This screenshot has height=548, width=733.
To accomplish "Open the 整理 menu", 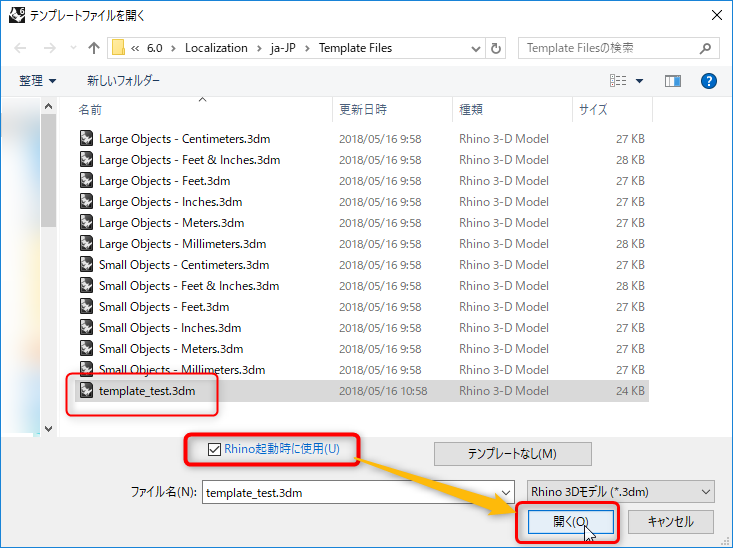I will coord(38,80).
